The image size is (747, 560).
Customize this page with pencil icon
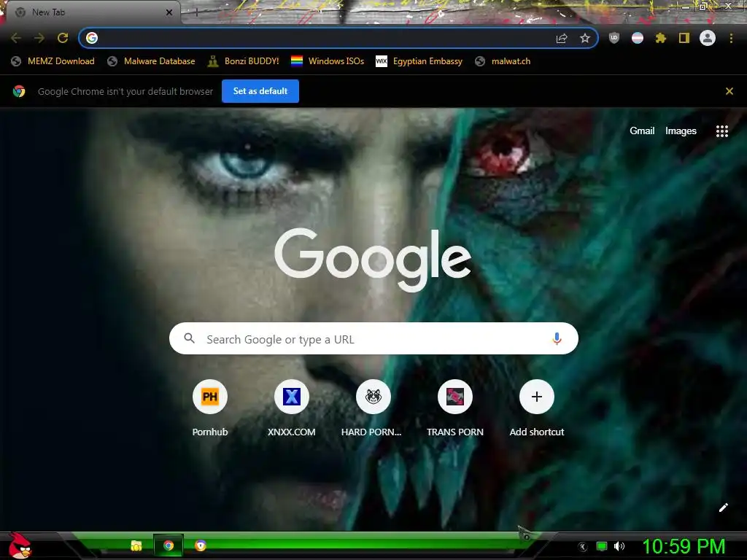coord(723,507)
